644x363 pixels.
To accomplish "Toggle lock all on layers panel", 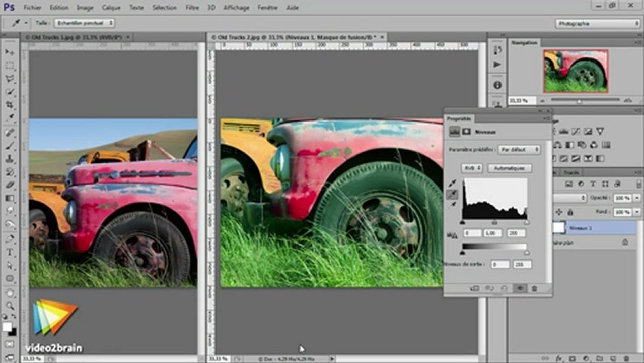I will pos(570,212).
